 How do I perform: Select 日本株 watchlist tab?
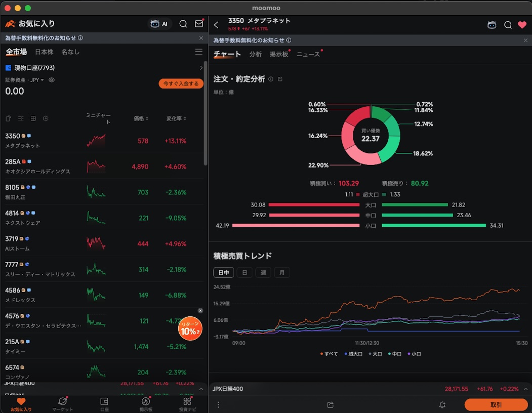coord(44,52)
